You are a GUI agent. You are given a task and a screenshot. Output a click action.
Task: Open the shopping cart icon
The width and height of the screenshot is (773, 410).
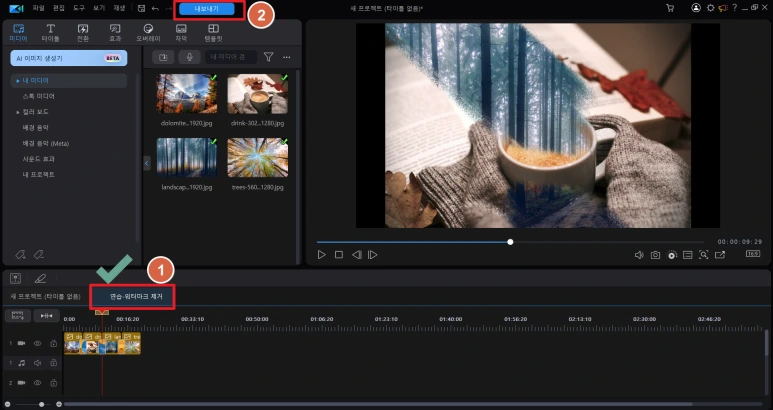(670, 8)
